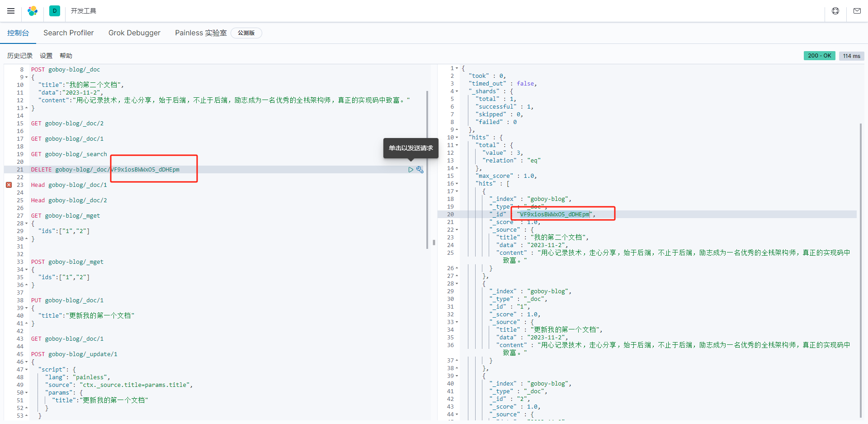The height and width of the screenshot is (424, 868).
Task: Click the response pane vertical scrollbar
Action: click(860, 271)
